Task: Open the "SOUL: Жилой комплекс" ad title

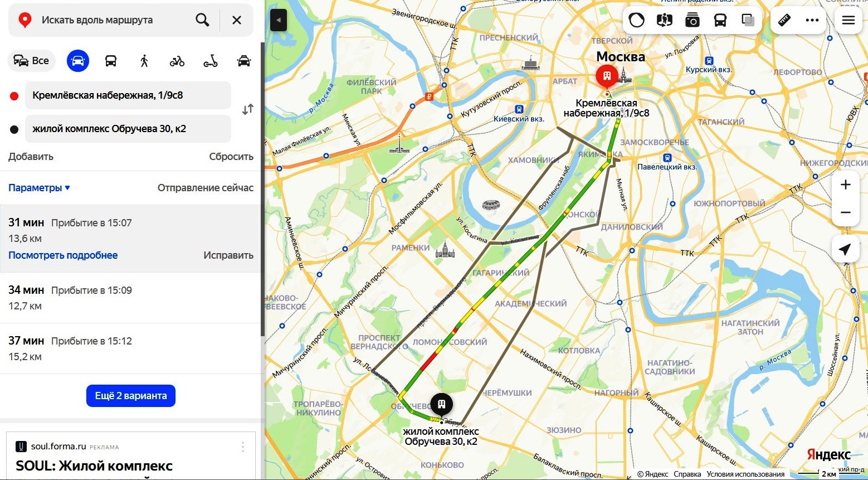Action: point(94,466)
